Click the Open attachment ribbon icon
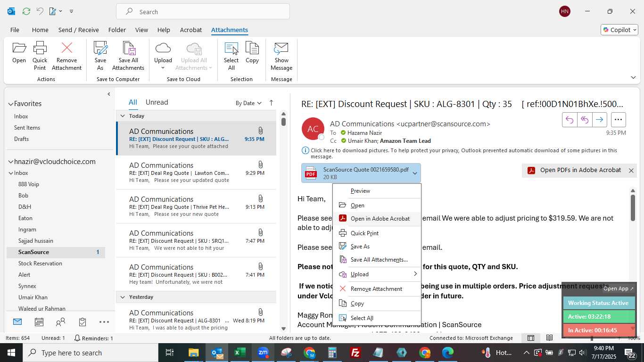Screen dimensions: 644x362 click(19, 53)
